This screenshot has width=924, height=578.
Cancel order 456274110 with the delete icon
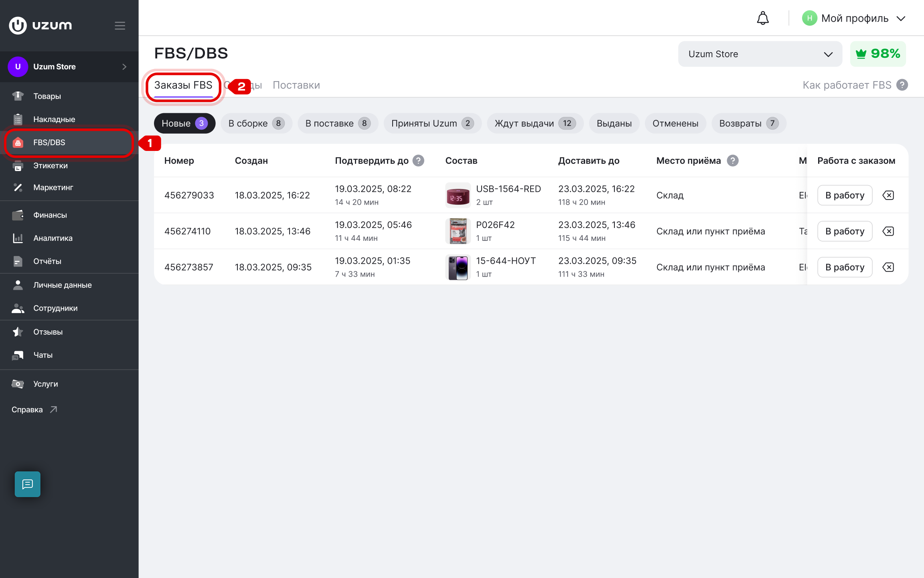point(888,231)
